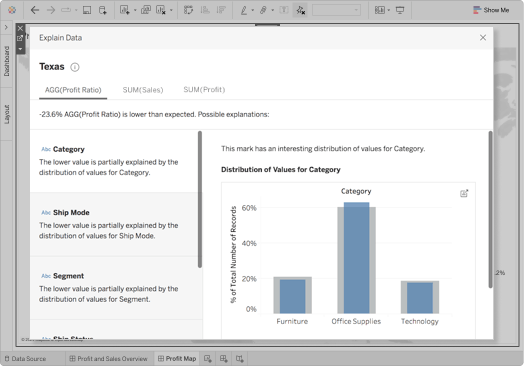Viewport: 524px width, 366px height.
Task: Click the Furniture blue bar
Action: tap(292, 296)
